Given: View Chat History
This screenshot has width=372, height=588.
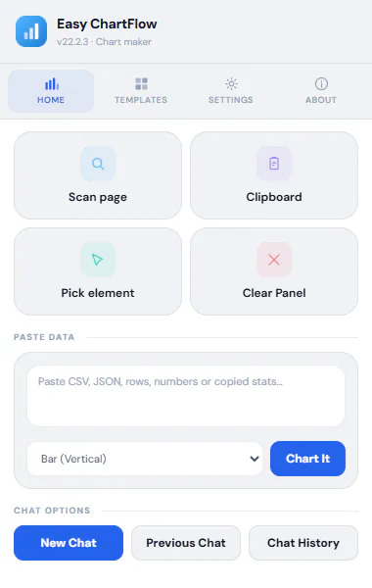Looking at the screenshot, I should [x=303, y=543].
